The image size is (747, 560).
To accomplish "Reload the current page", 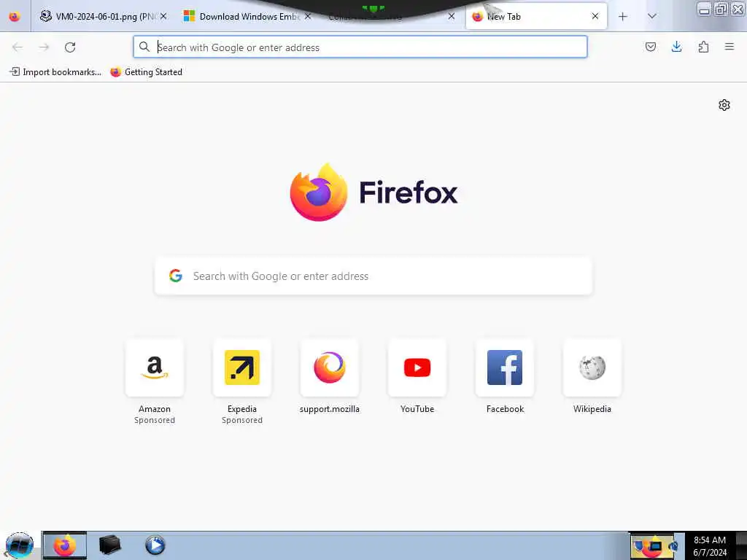I will pos(70,47).
